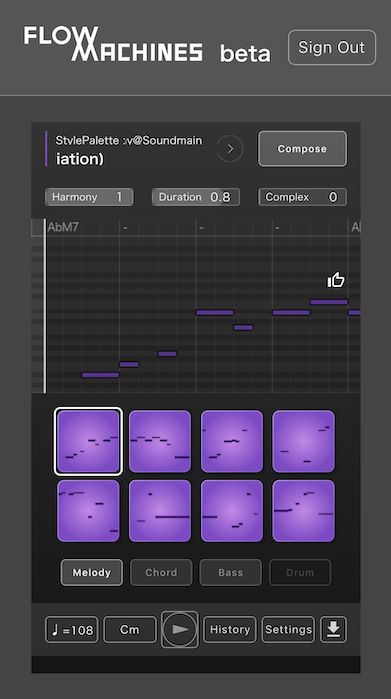
Task: Select the Drum track tab
Action: (x=300, y=572)
